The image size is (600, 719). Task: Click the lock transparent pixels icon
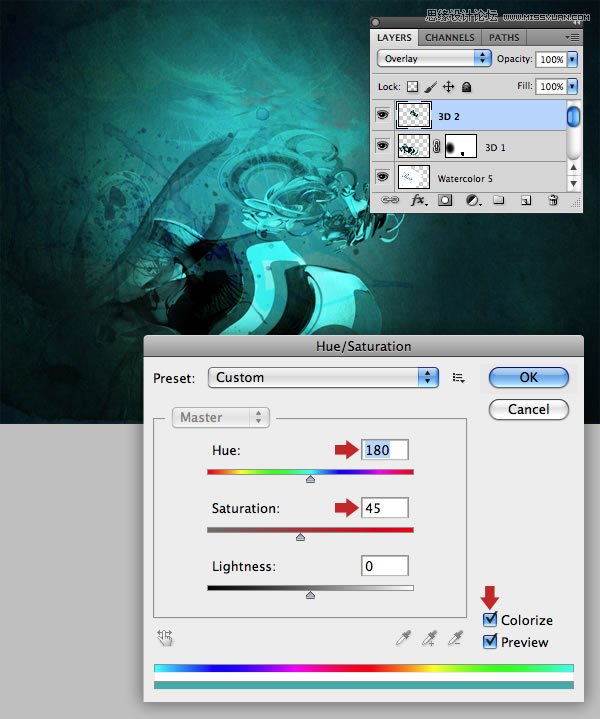pyautogui.click(x=412, y=88)
